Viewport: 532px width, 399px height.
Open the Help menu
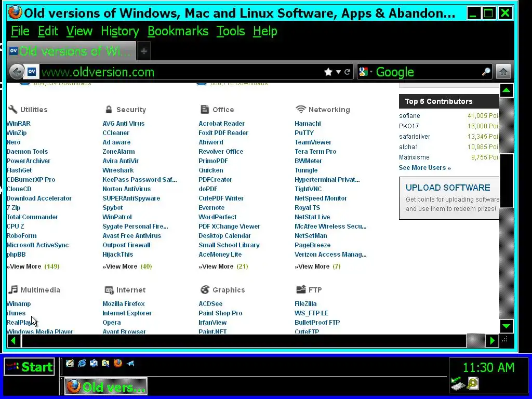265,31
